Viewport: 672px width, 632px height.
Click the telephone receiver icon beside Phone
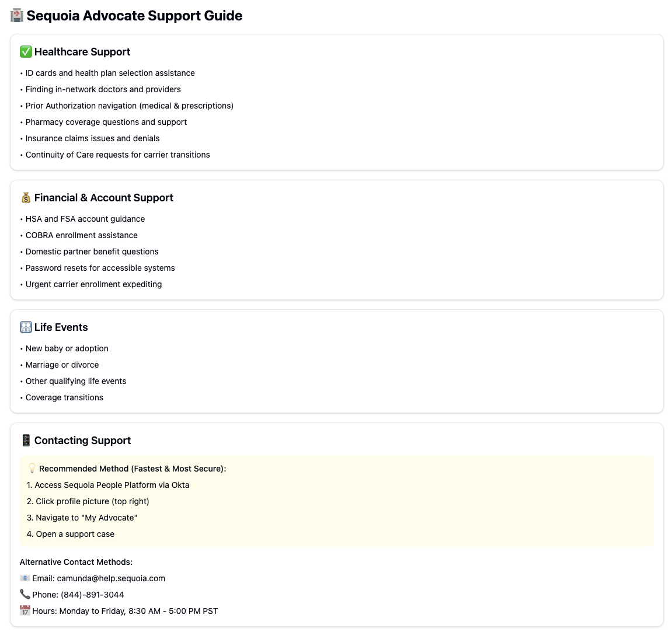tap(25, 594)
